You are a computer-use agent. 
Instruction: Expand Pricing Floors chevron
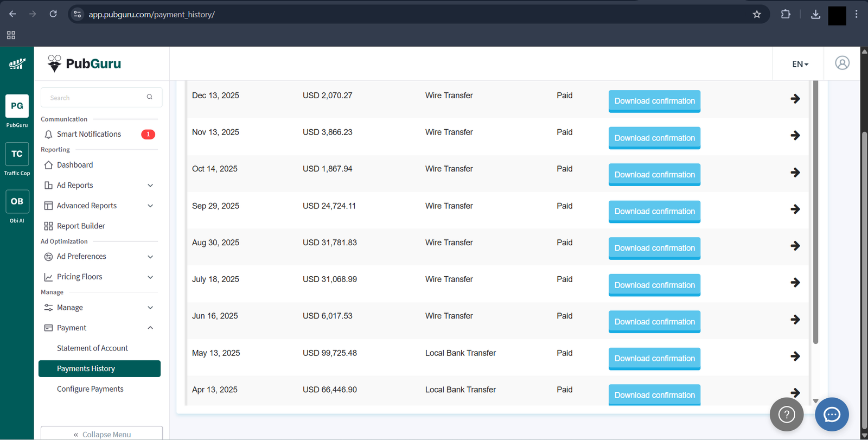click(x=150, y=277)
